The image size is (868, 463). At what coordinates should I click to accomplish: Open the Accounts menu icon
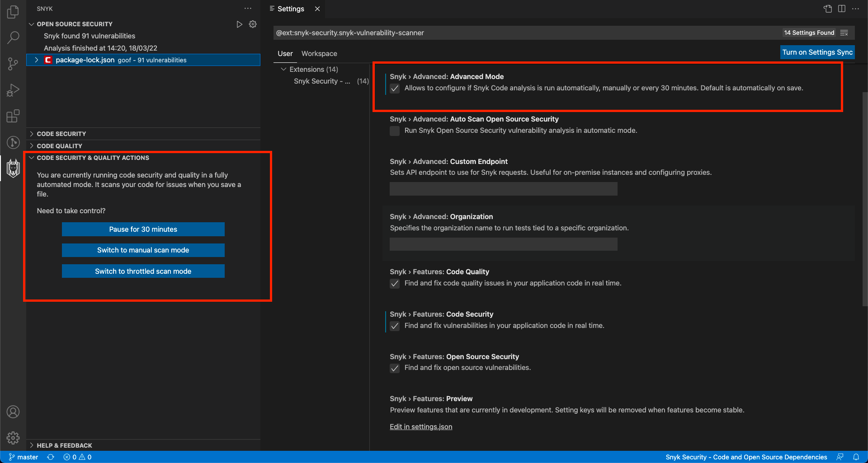pos(13,412)
